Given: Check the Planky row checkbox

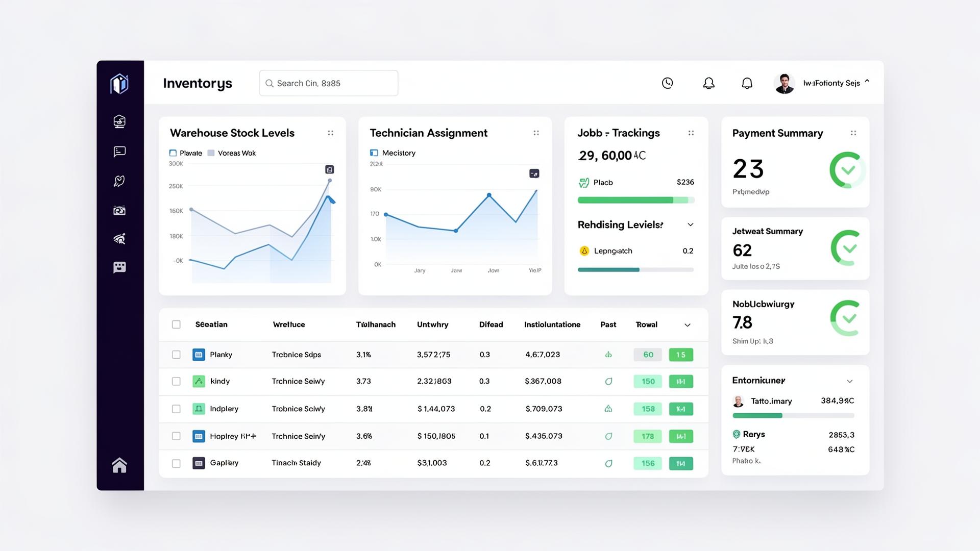Looking at the screenshot, I should click(x=176, y=355).
